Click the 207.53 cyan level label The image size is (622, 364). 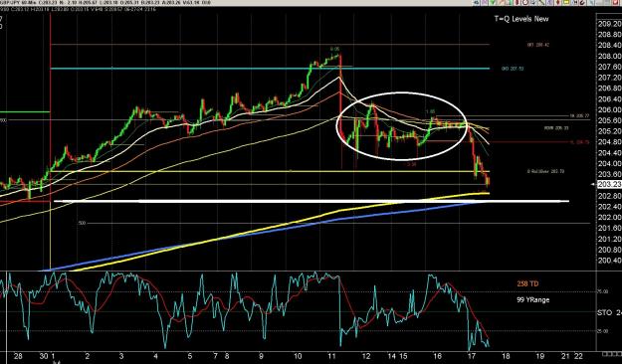[x=513, y=69]
